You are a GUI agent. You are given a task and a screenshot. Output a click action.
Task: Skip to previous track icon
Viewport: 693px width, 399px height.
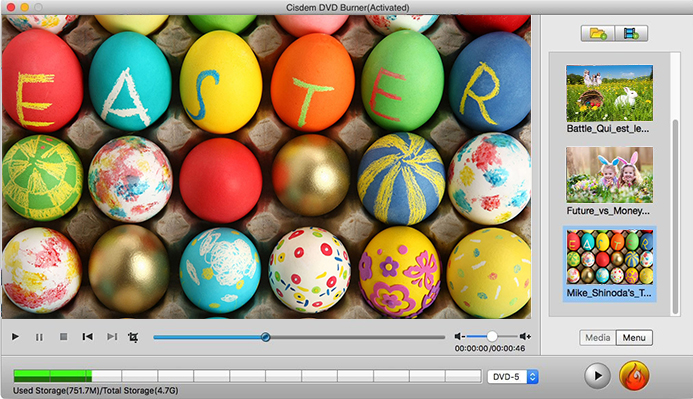click(x=88, y=337)
